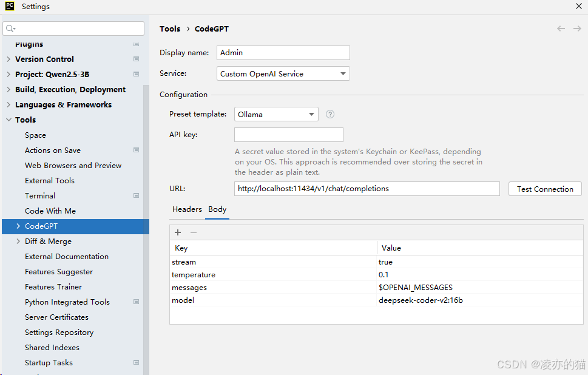Add a new body row with plus
This screenshot has width=588, height=375.
[178, 232]
